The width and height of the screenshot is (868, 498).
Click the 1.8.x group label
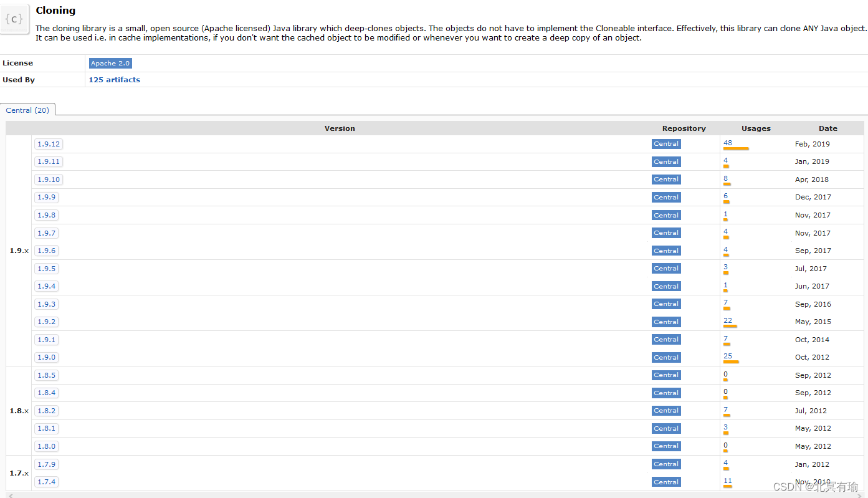19,411
